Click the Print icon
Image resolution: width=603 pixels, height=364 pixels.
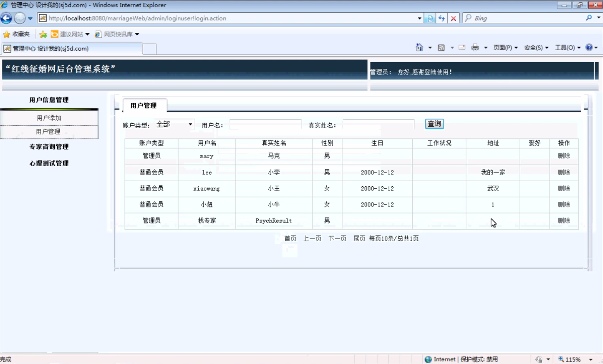pos(475,47)
